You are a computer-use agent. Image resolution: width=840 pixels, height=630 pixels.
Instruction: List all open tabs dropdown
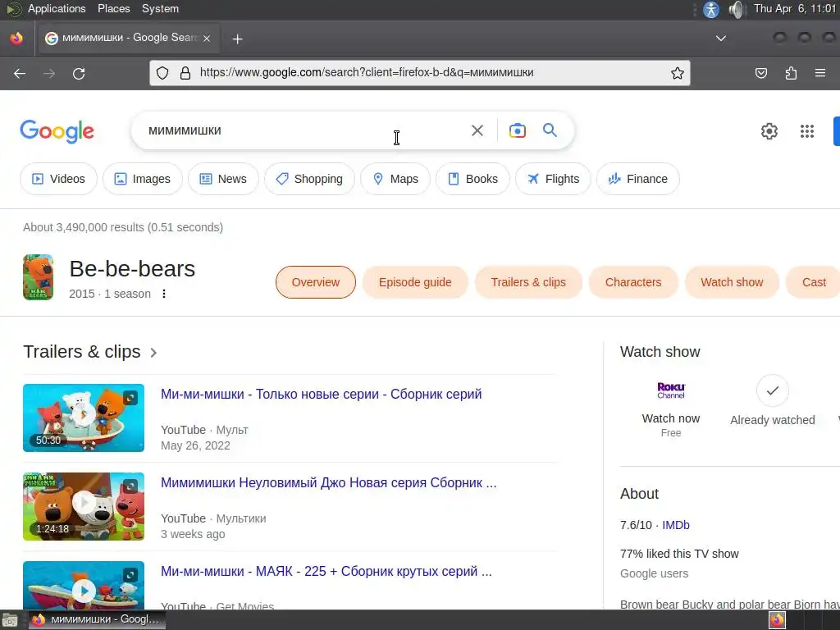pyautogui.click(x=721, y=39)
